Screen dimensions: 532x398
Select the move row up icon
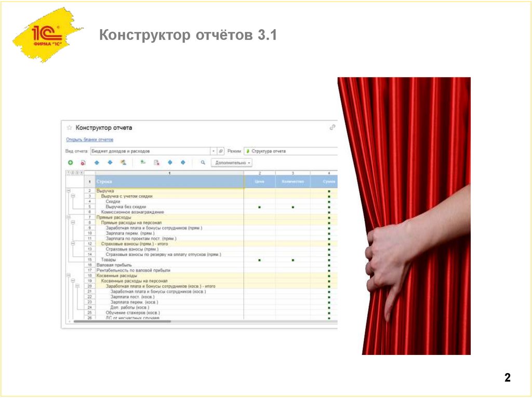(x=97, y=162)
